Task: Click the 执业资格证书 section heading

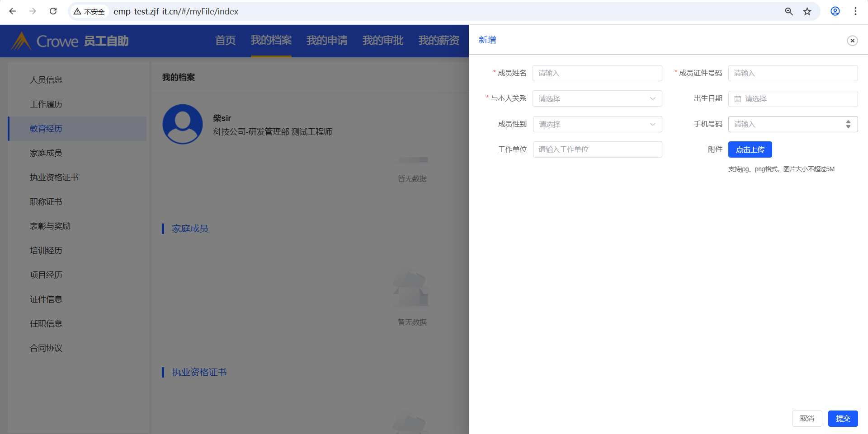Action: (x=199, y=373)
